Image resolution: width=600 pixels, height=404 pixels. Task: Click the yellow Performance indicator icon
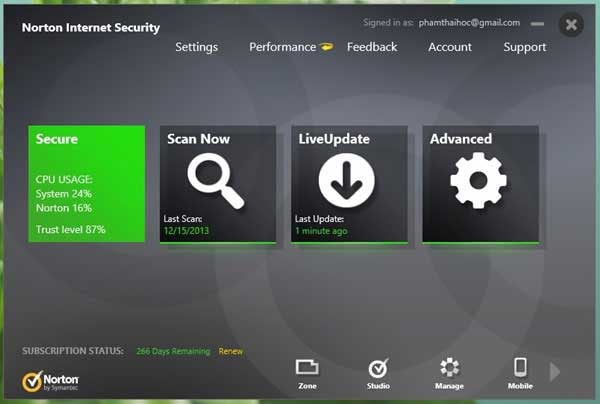pyautogui.click(x=326, y=47)
